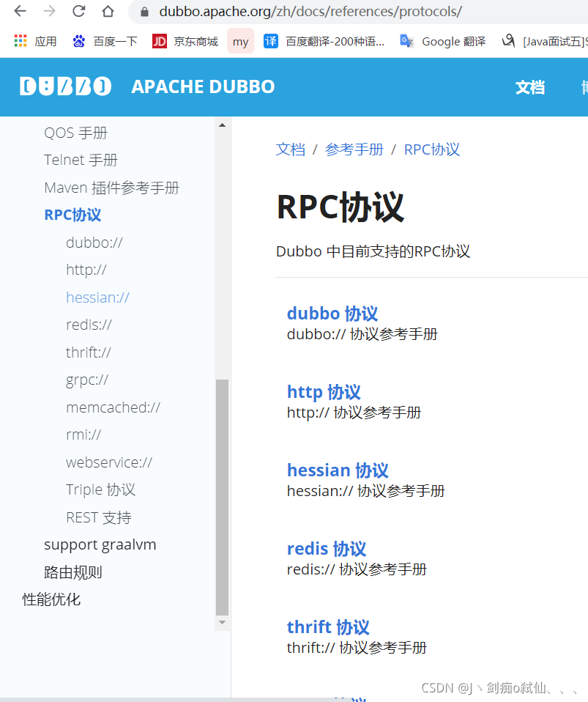Open the 京东商城 JD bookmark
The height and width of the screenshot is (702, 588).
(185, 41)
